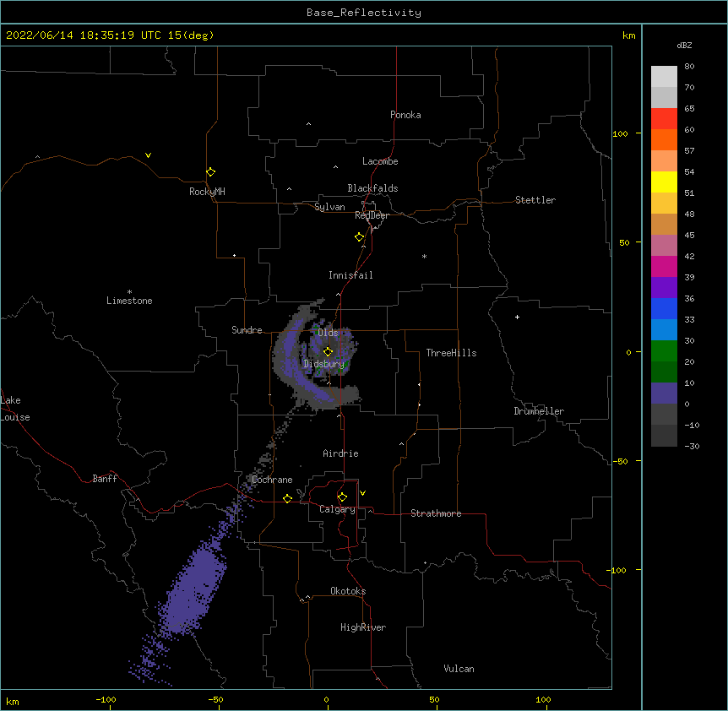Click the dBZ legend heading

pyautogui.click(x=684, y=46)
